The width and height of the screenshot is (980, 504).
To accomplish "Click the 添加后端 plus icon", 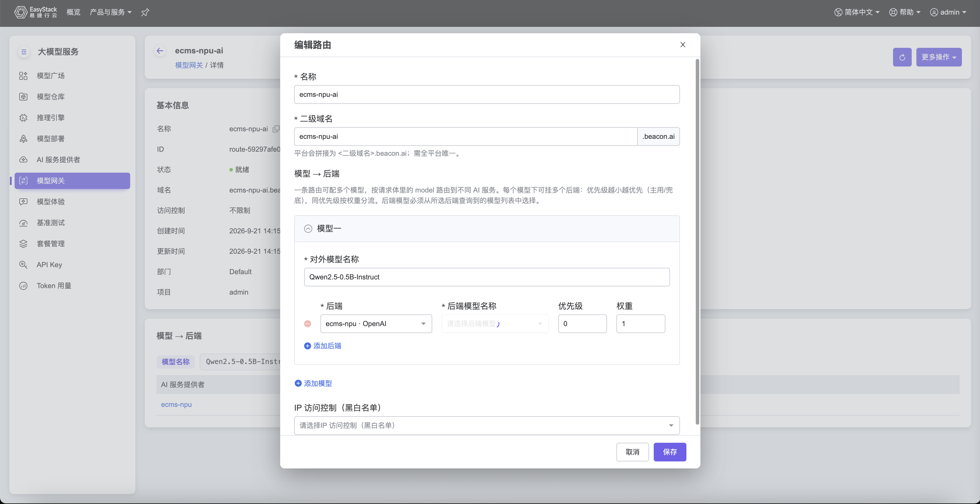I will click(307, 346).
